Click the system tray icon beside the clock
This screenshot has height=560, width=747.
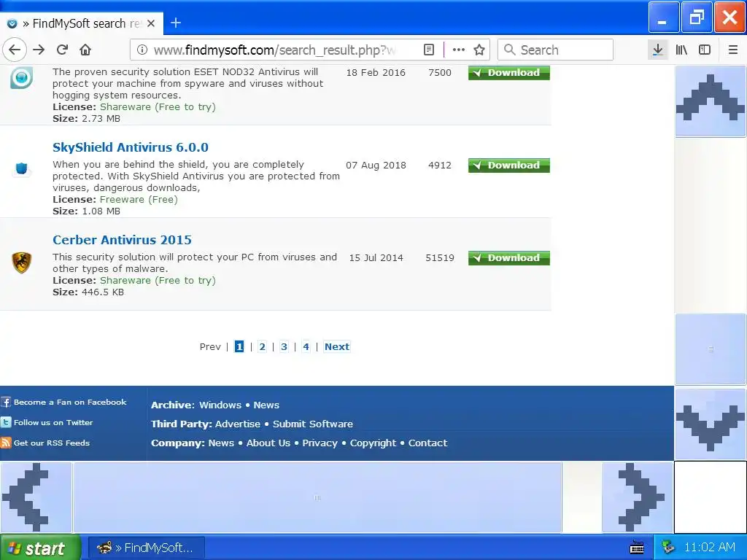pos(668,548)
